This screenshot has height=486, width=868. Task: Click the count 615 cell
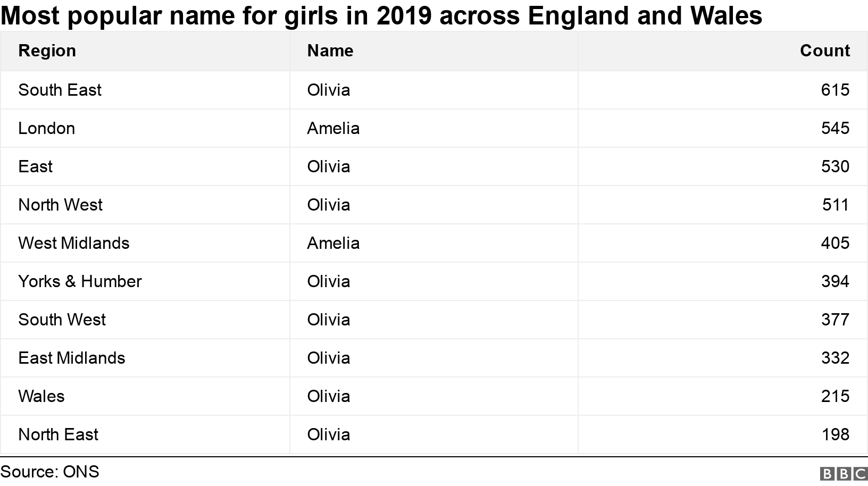(x=835, y=90)
